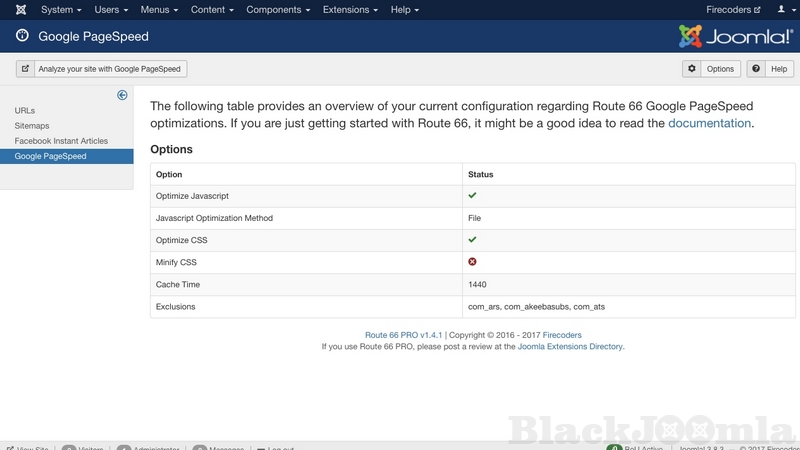
Task: Click the red cross status for Minify CSS
Action: (472, 262)
